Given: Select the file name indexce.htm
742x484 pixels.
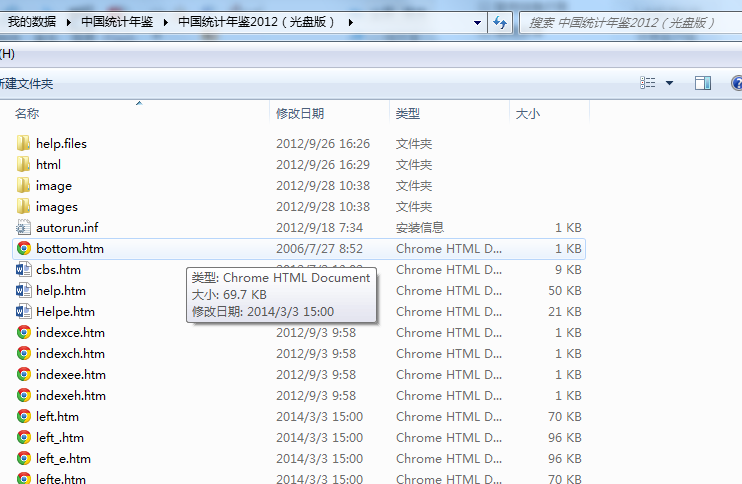Looking at the screenshot, I should coord(71,333).
